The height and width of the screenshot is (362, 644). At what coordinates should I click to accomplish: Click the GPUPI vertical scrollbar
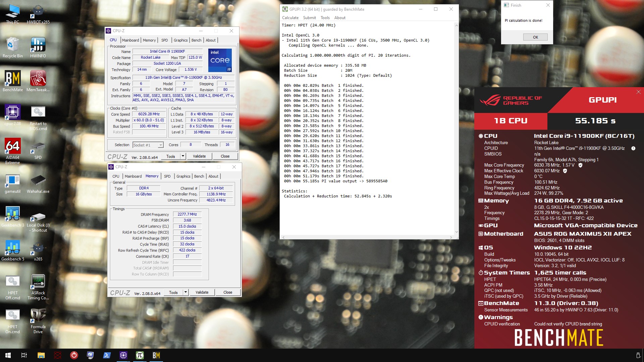coord(456,129)
